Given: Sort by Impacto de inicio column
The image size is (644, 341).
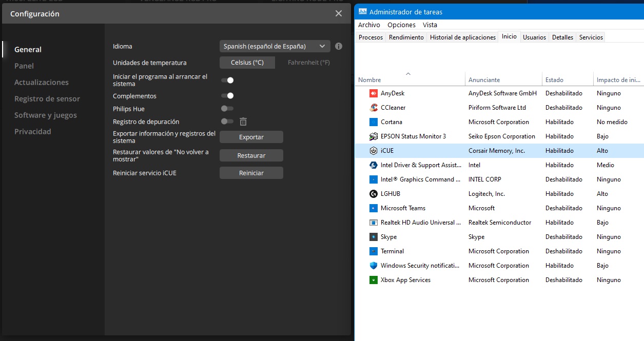Looking at the screenshot, I should (x=619, y=79).
